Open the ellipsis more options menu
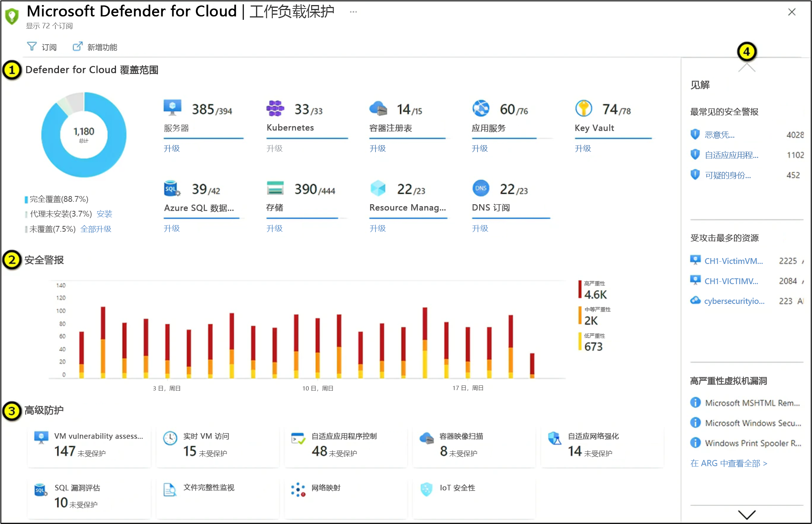 pos(353,12)
